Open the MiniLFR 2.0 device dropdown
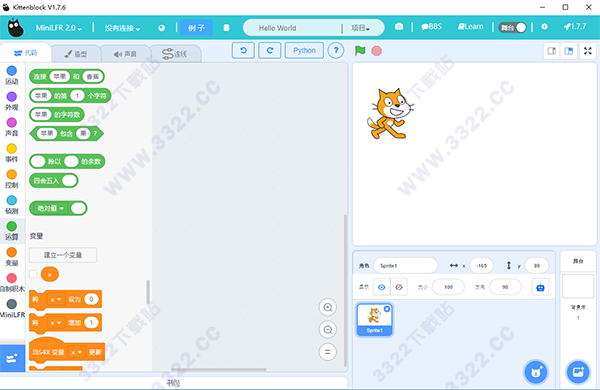 [59, 28]
